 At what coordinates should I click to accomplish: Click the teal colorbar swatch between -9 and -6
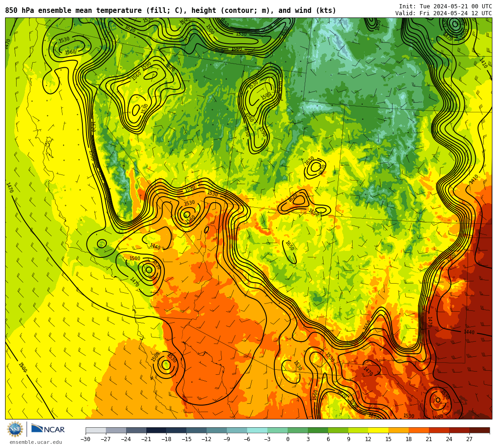tap(237, 430)
